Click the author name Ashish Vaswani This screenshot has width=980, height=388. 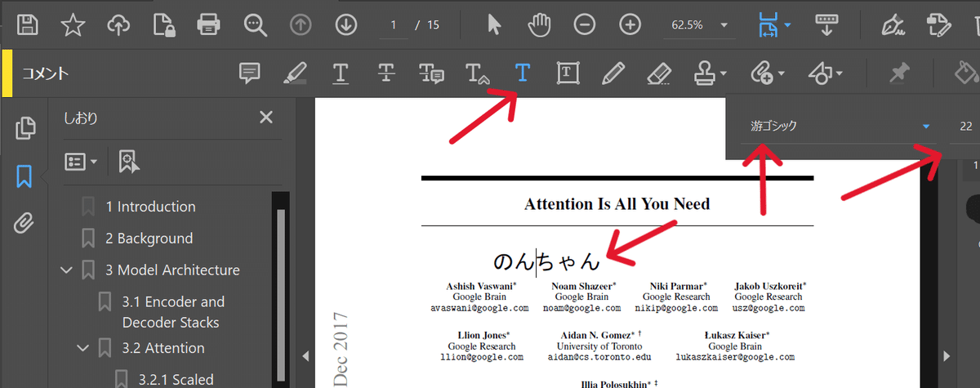[479, 287]
